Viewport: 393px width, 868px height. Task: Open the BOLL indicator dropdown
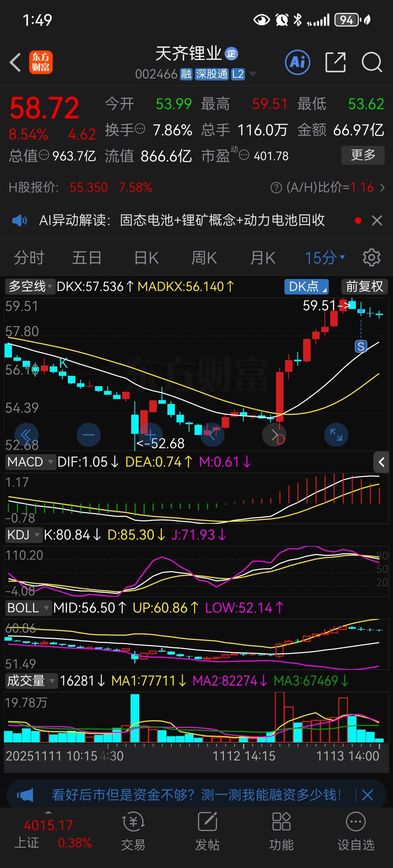click(29, 608)
